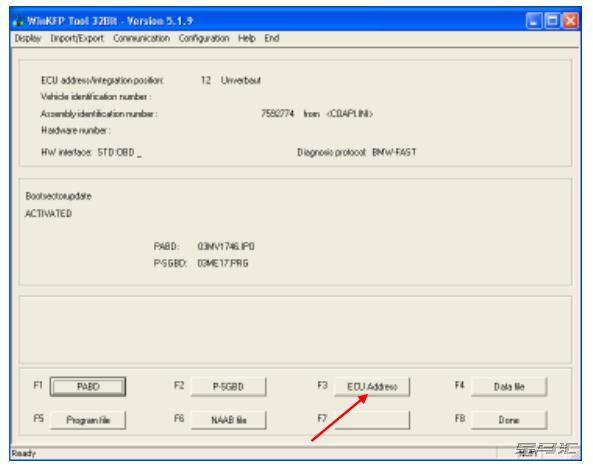Image resolution: width=593 pixels, height=471 pixels.
Task: Open the Configuration menu
Action: (204, 38)
